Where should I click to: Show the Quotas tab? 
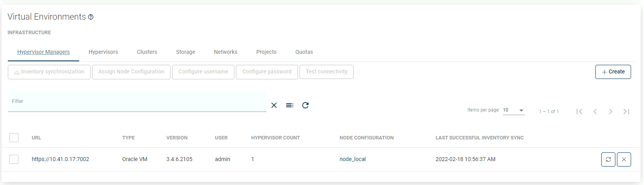click(304, 52)
